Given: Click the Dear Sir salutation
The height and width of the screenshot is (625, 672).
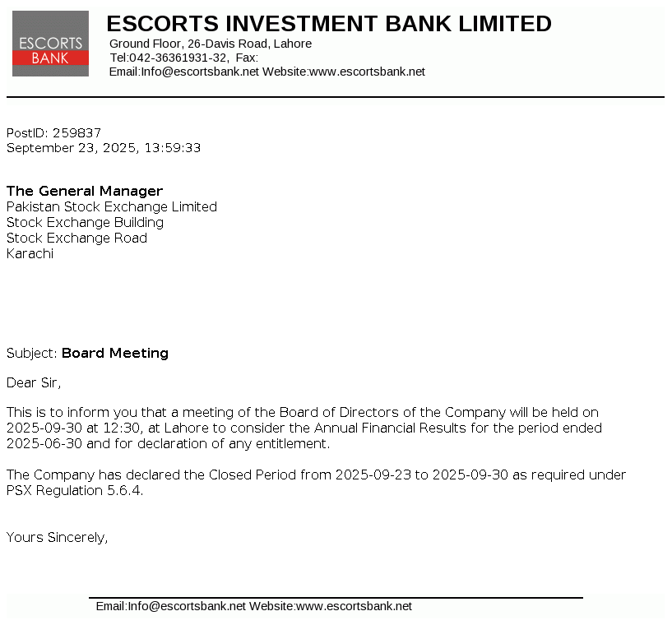Looking at the screenshot, I should click(x=34, y=382).
